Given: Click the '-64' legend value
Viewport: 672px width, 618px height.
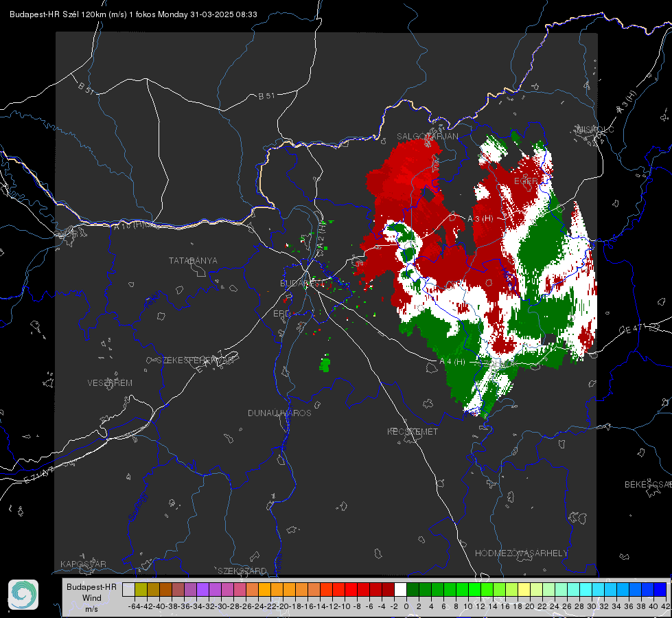Looking at the screenshot, I should point(134,606).
